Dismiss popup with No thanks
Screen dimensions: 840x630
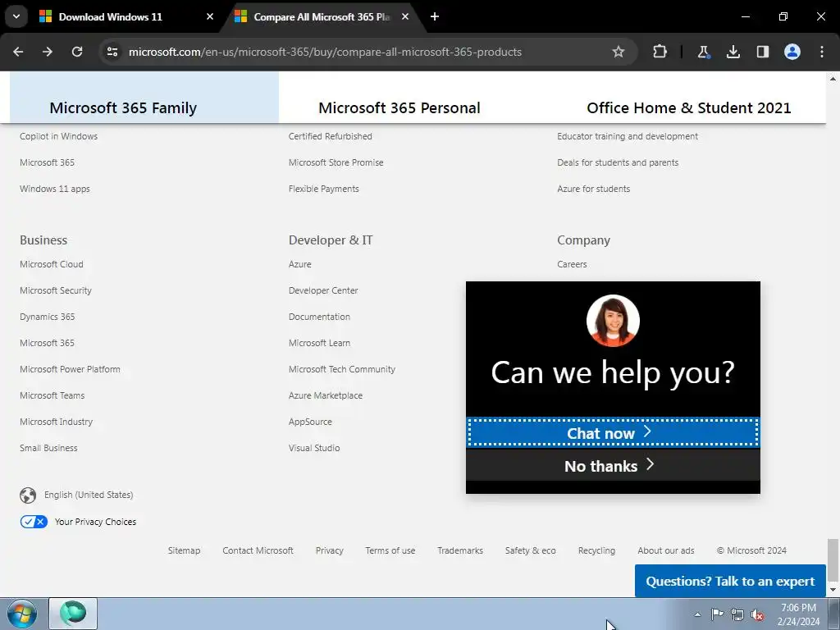coord(613,465)
